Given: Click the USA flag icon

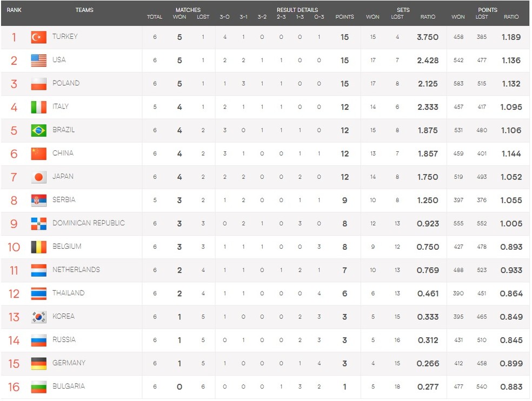Looking at the screenshot, I should (x=39, y=61).
